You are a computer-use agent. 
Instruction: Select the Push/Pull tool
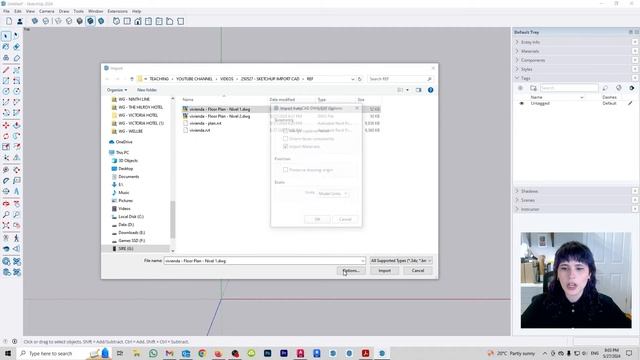point(16,125)
